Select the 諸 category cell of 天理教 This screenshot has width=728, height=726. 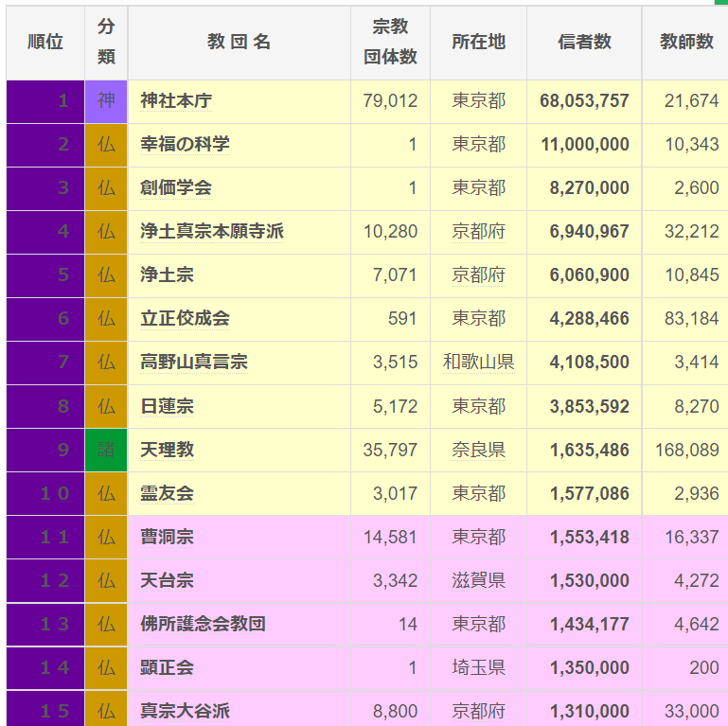(106, 451)
